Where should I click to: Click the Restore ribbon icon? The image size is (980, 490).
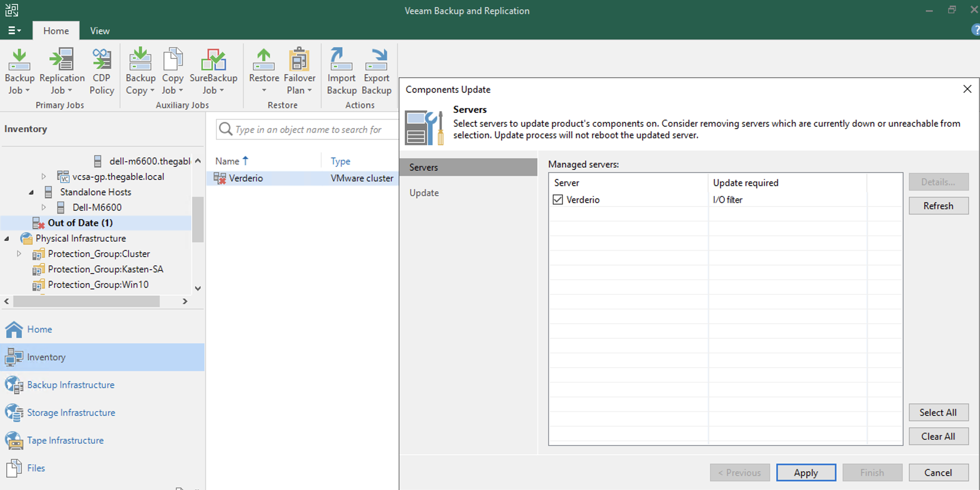(x=264, y=60)
